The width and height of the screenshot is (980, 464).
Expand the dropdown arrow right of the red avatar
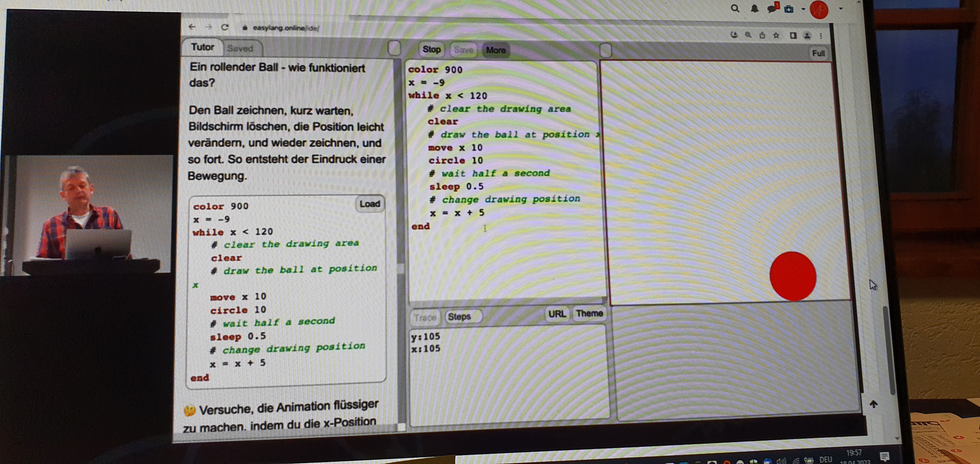[840, 9]
